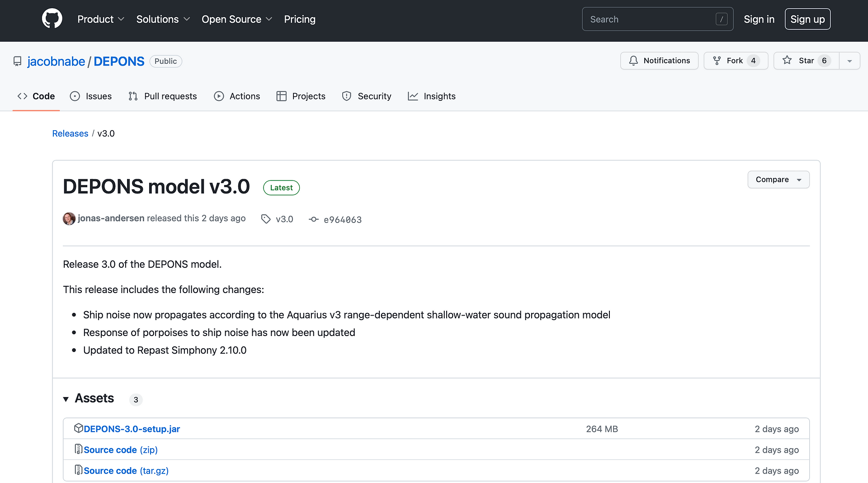The image size is (868, 483).
Task: Click the Notifications button
Action: pyautogui.click(x=659, y=61)
